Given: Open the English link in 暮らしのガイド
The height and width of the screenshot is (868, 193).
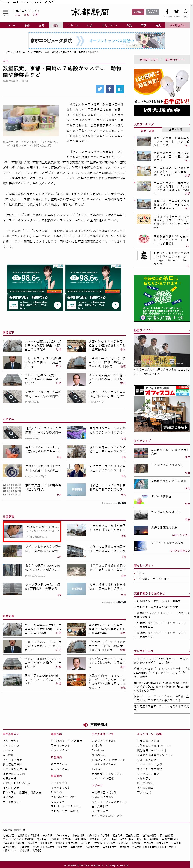Looking at the screenshot, I should coord(141,573).
